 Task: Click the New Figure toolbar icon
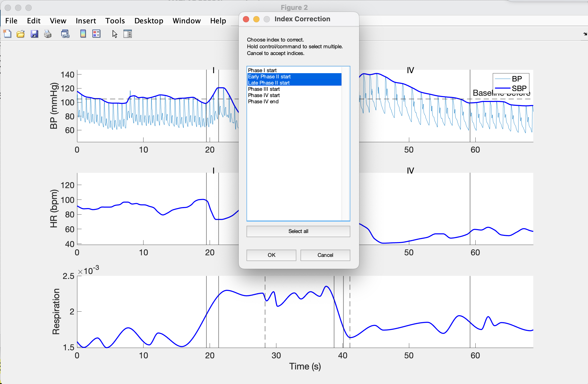pyautogui.click(x=7, y=34)
